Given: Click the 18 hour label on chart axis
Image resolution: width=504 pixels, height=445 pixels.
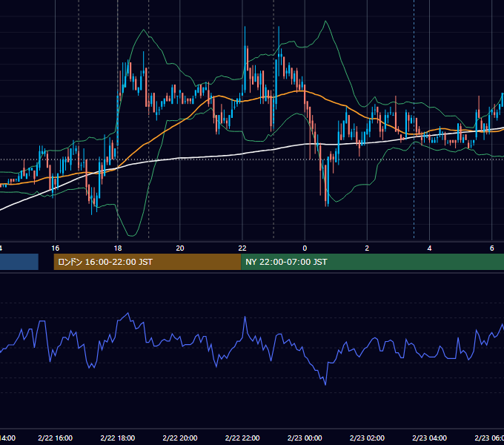Looking at the screenshot, I should pos(118,248).
